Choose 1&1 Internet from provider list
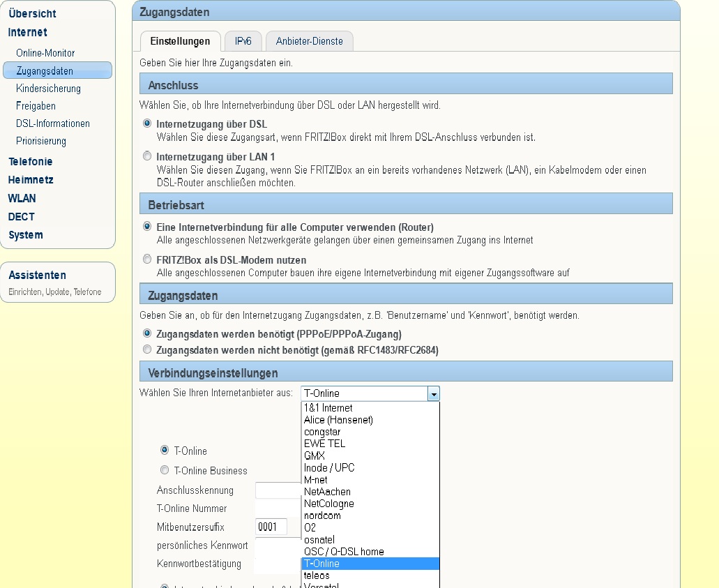This screenshot has width=719, height=588. [x=370, y=408]
